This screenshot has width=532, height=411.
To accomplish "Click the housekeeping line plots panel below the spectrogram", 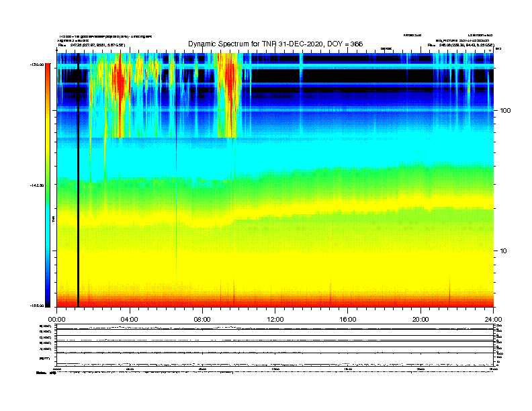I will pos(275,345).
